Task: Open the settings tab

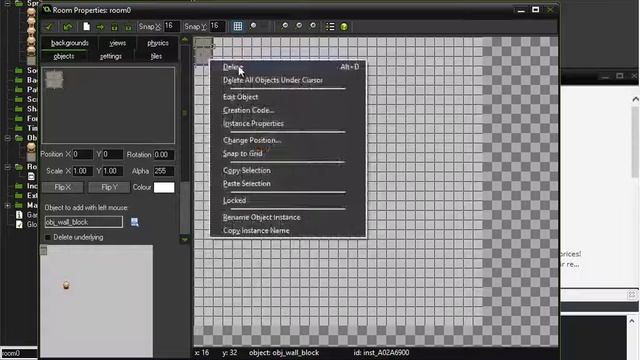Action: pyautogui.click(x=111, y=56)
